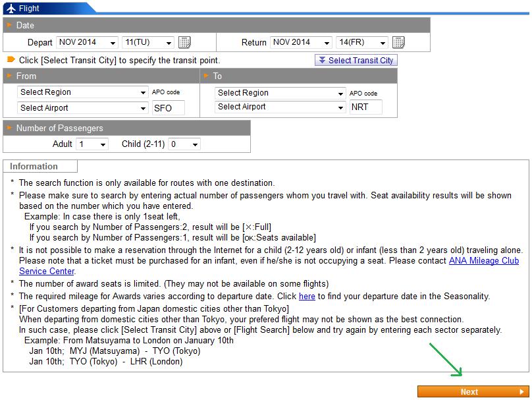Expand the From Select Region dropdown
The image size is (532, 400).
[83, 92]
